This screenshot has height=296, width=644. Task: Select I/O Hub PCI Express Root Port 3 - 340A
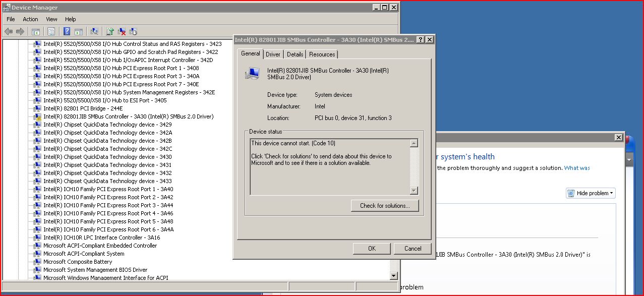(x=122, y=76)
